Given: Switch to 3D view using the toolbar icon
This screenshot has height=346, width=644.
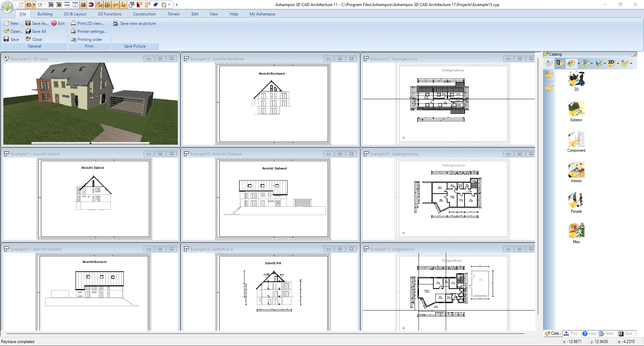Looking at the screenshot, I should pos(59,5).
